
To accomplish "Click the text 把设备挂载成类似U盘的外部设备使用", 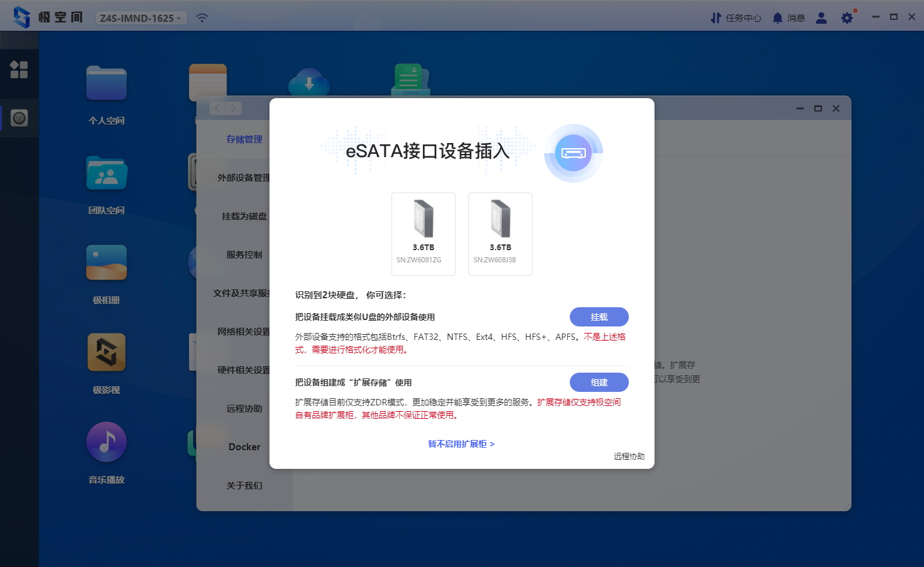I will pos(365,317).
